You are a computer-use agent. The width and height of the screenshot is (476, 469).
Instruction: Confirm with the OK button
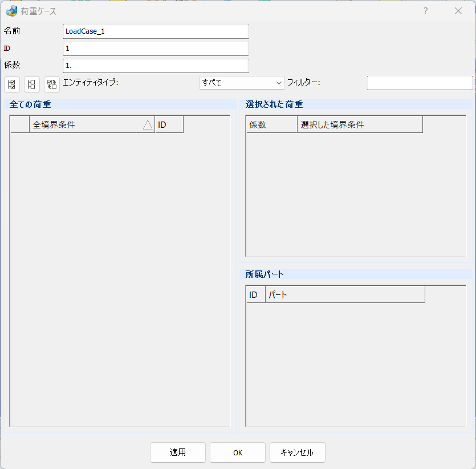pyautogui.click(x=238, y=452)
